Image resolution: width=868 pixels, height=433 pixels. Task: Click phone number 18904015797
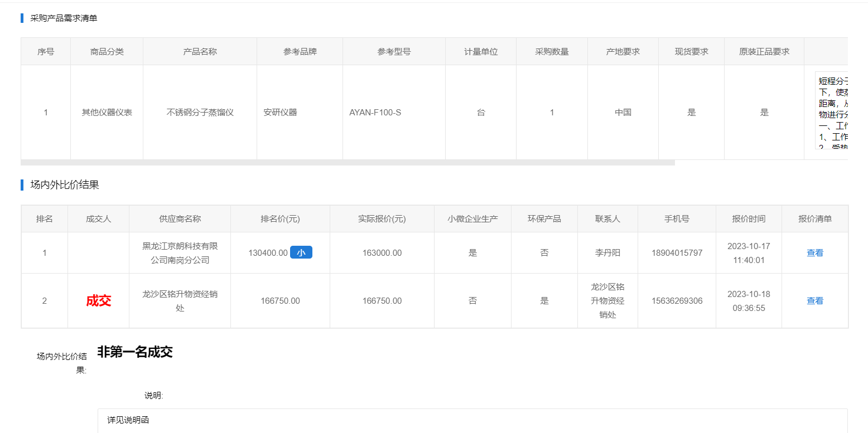(677, 253)
